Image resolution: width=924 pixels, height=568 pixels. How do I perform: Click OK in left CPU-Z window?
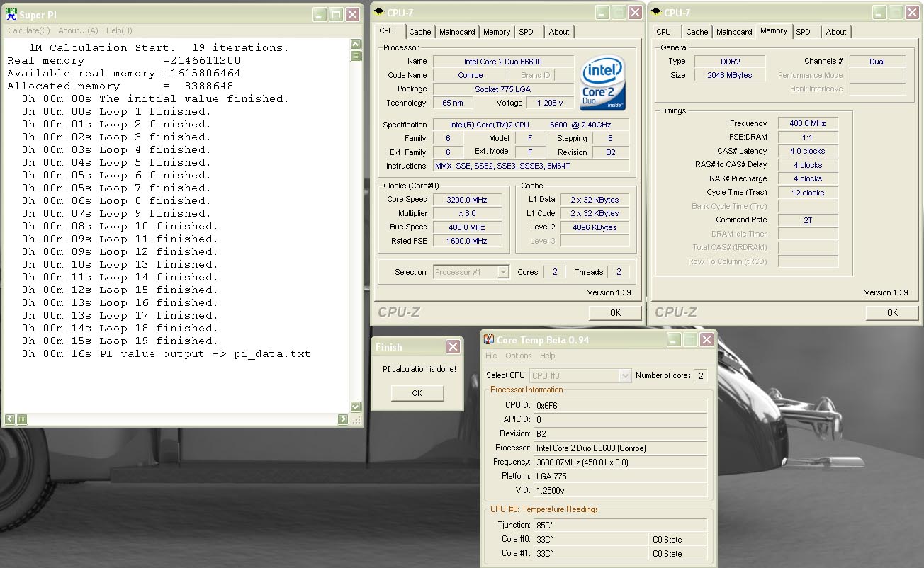pos(615,312)
